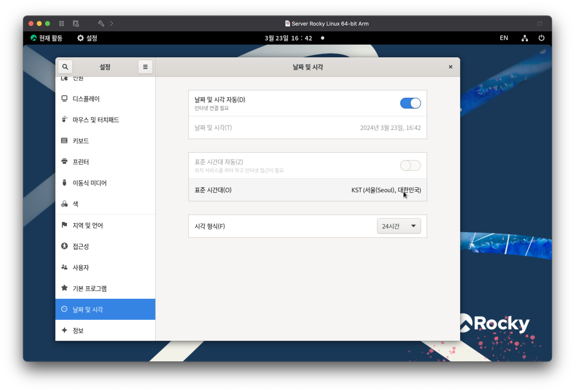The height and width of the screenshot is (392, 575).
Task: Click the 날짜 및 시각(T) date row
Action: tap(307, 128)
